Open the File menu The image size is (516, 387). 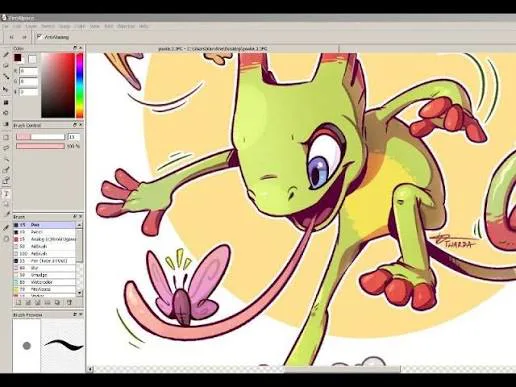(x=6, y=26)
